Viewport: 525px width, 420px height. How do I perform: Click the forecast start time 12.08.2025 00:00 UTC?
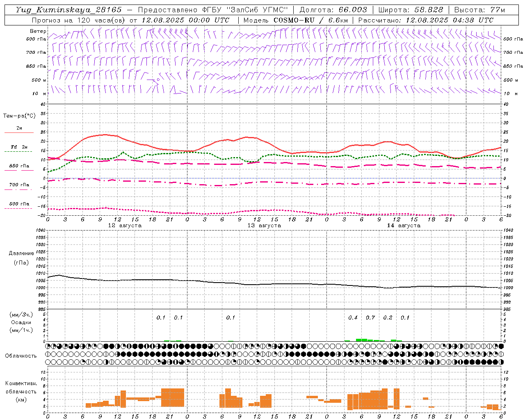pos(185,20)
